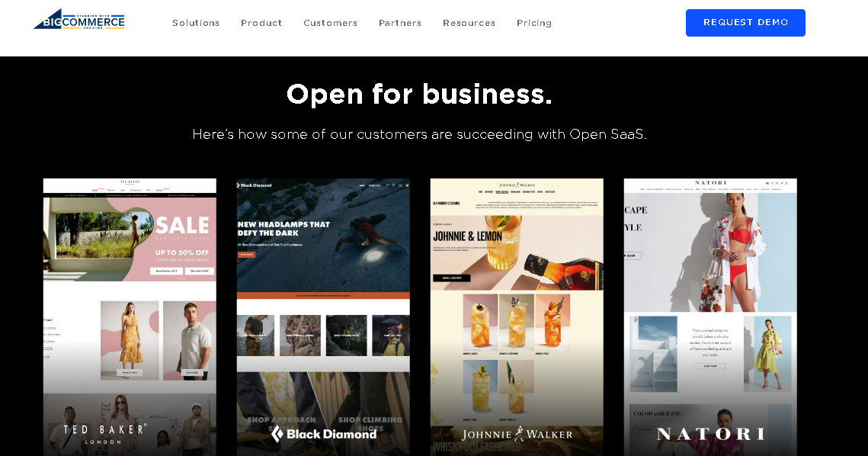Open the Partners menu

click(400, 23)
